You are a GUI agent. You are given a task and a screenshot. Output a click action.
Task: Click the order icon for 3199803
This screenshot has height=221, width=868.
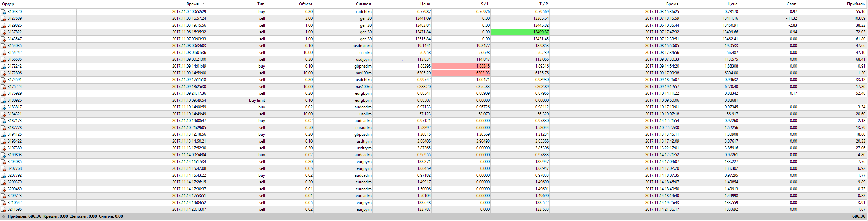click(x=3, y=155)
